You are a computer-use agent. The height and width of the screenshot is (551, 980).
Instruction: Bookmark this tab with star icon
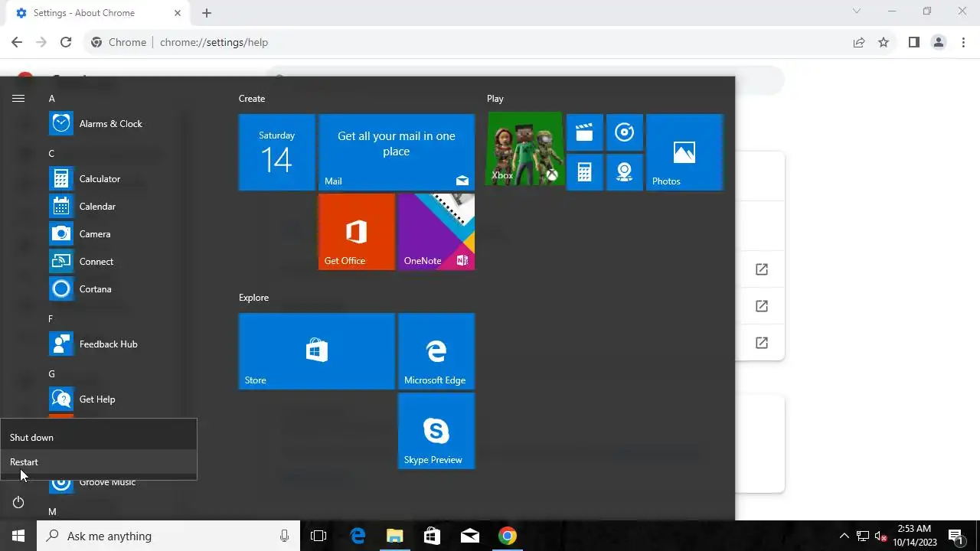[884, 42]
